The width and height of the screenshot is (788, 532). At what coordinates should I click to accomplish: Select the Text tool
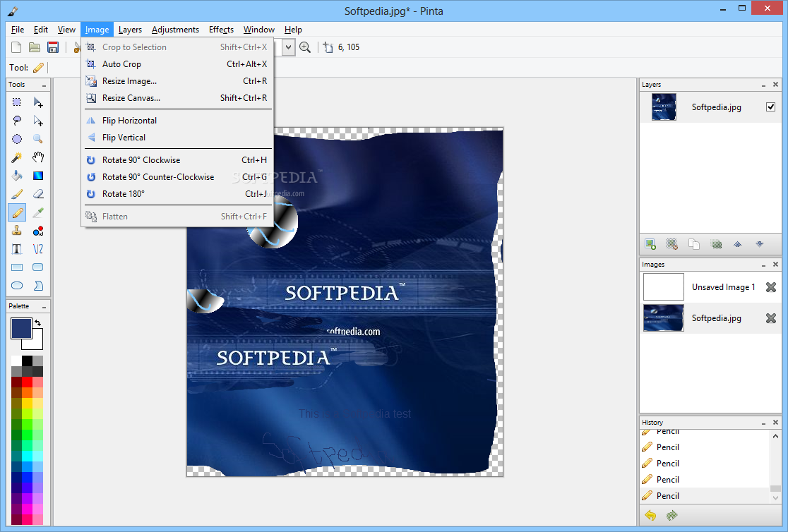[16, 249]
